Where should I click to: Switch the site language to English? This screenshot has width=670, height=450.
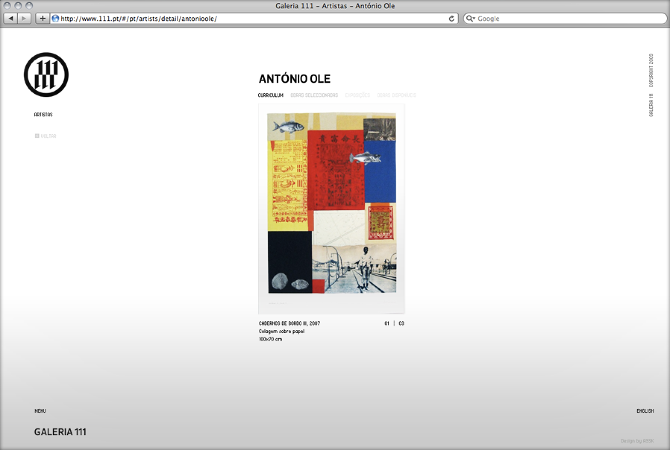pos(645,411)
